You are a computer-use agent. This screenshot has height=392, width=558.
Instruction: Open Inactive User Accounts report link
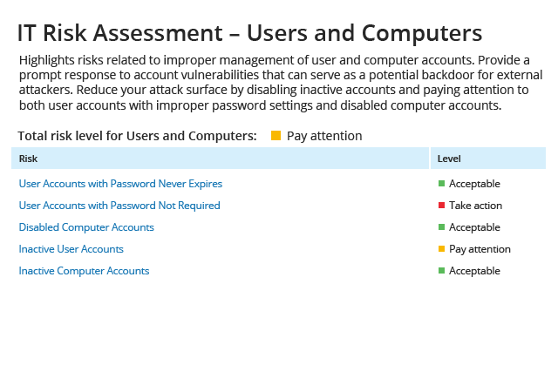tap(71, 248)
